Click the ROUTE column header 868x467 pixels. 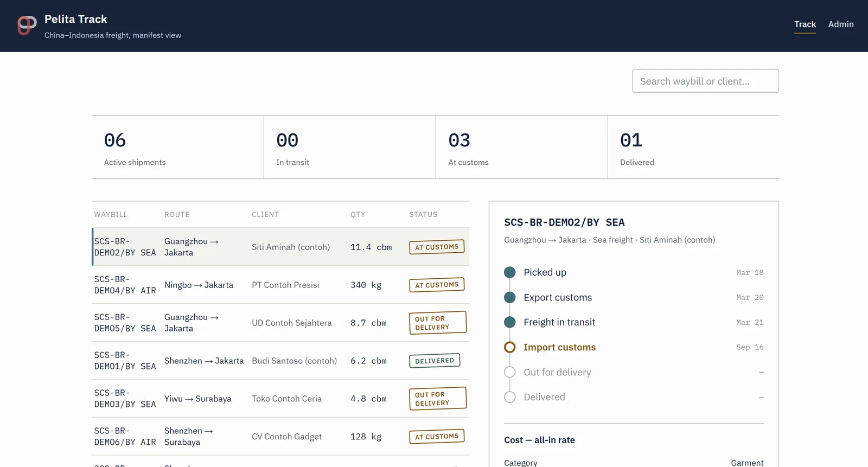coord(177,214)
